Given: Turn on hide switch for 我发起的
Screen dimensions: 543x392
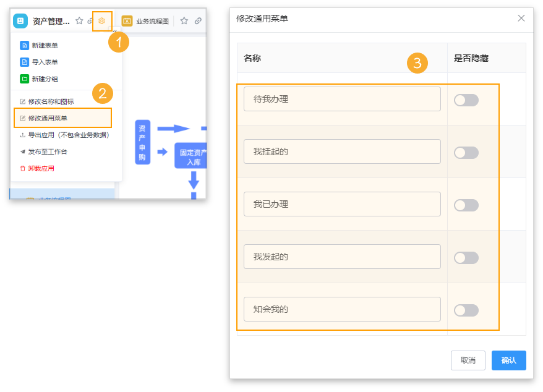Looking at the screenshot, I should [466, 257].
